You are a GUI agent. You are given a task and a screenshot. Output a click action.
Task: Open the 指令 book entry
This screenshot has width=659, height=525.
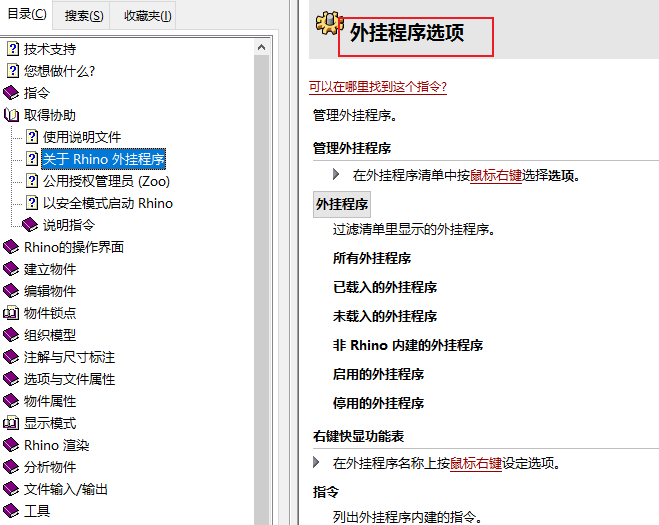(37, 93)
